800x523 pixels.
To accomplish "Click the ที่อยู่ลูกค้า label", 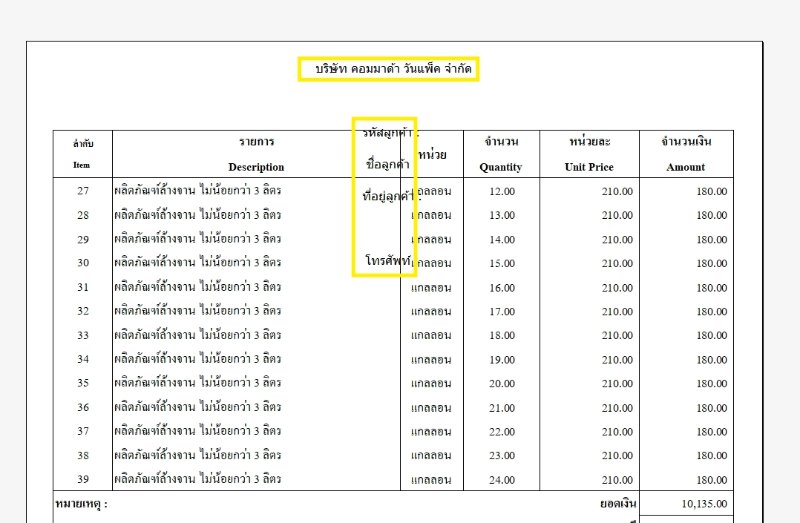I will pos(389,197).
